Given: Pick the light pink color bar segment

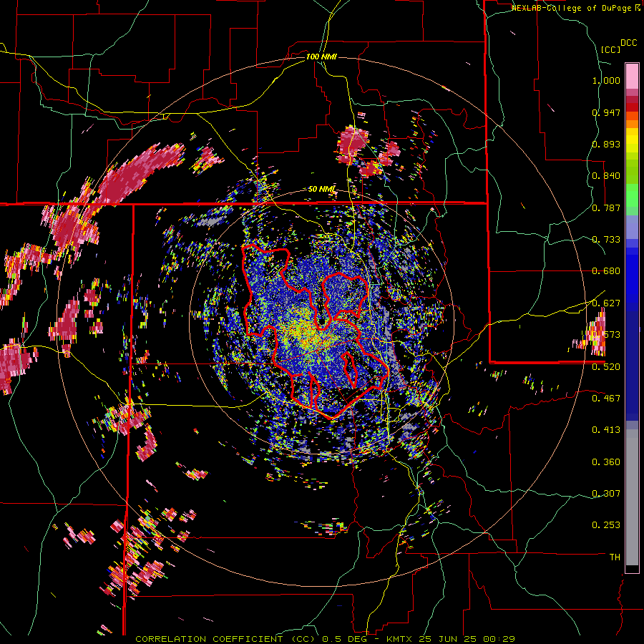Looking at the screenshot, I should [632, 76].
